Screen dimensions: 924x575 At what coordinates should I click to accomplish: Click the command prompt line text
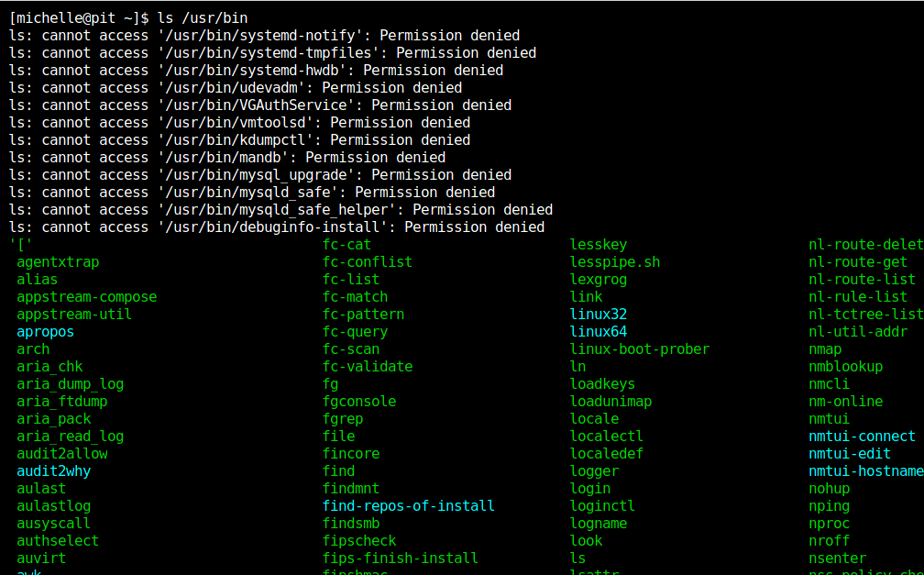coord(128,17)
